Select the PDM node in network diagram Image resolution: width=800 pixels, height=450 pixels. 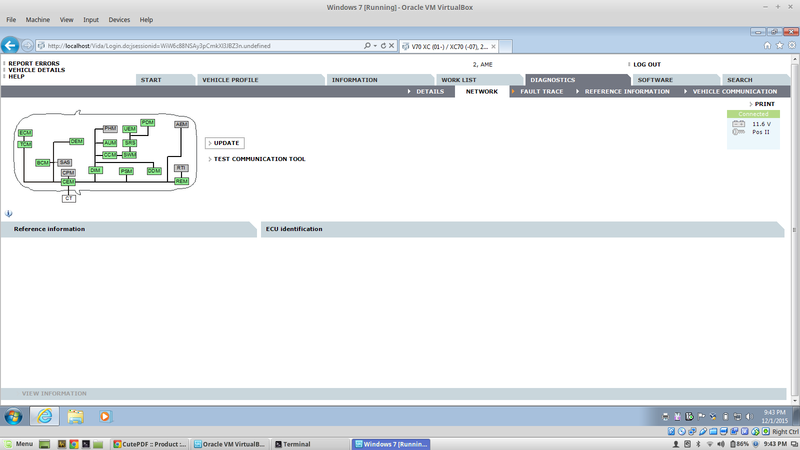(x=147, y=122)
